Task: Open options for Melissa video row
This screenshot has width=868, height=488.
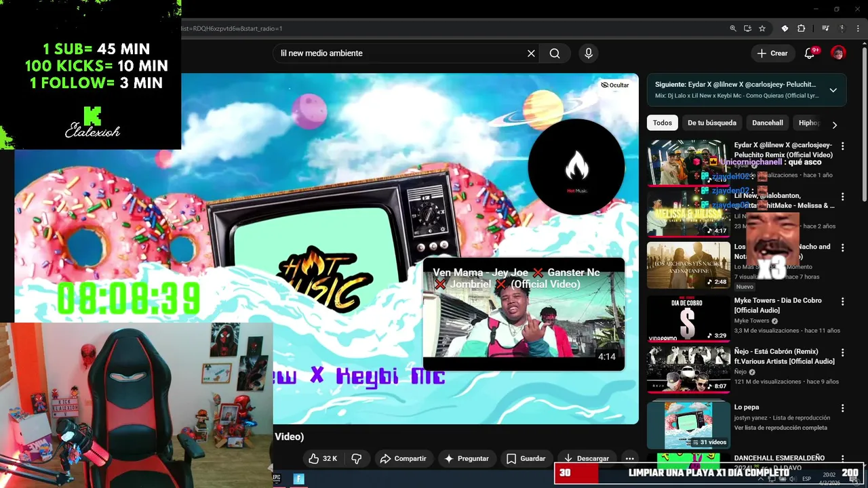Action: click(x=843, y=197)
